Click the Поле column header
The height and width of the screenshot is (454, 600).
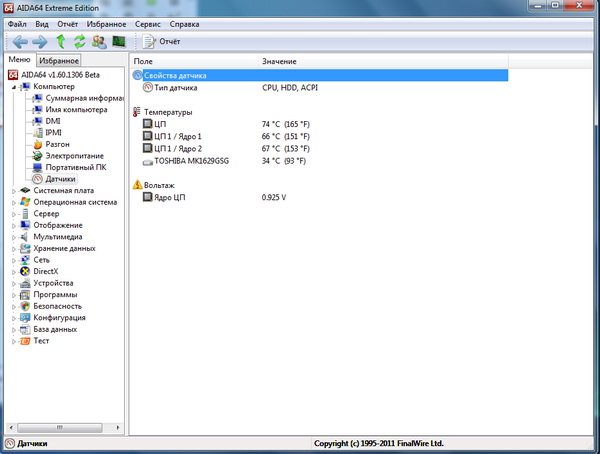coord(195,61)
